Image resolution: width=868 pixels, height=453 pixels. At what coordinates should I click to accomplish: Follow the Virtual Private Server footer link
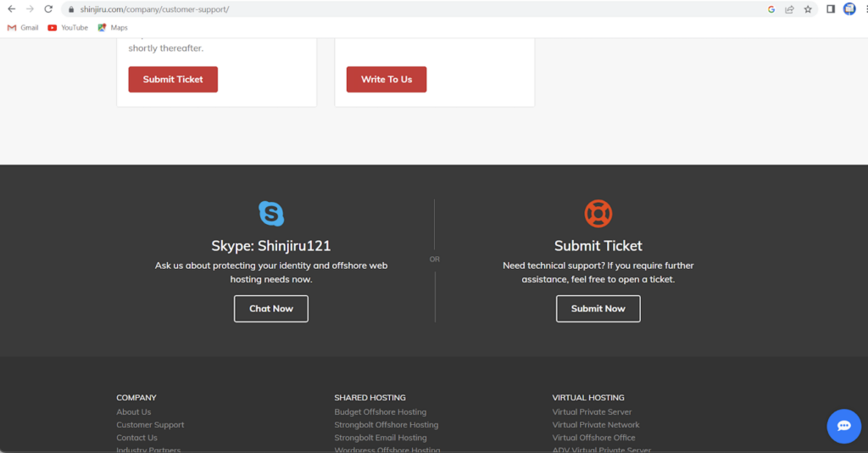[x=592, y=412]
